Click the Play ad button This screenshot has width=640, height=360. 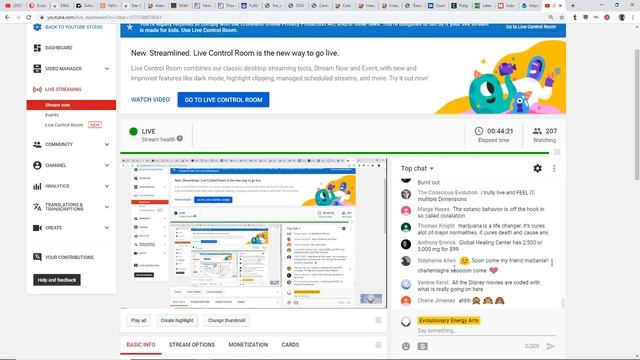pos(138,320)
